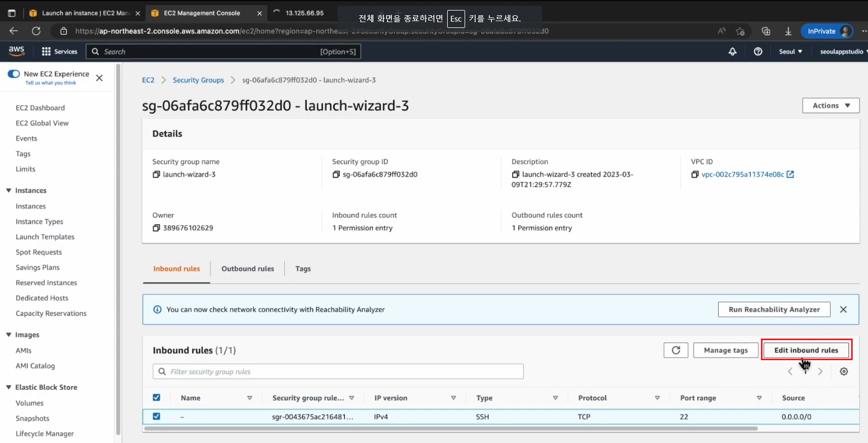Uncheck the SSH rule row checkbox
This screenshot has width=868, height=443.
pos(156,416)
